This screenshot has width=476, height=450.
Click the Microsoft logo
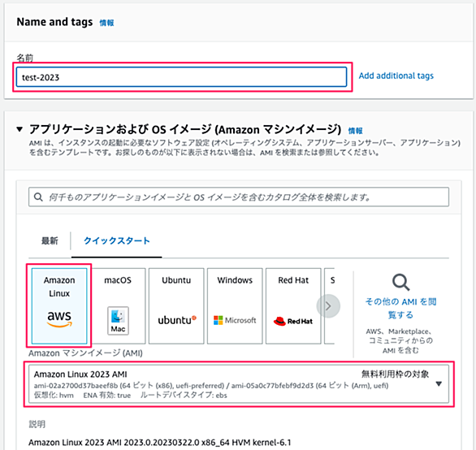coord(235,320)
